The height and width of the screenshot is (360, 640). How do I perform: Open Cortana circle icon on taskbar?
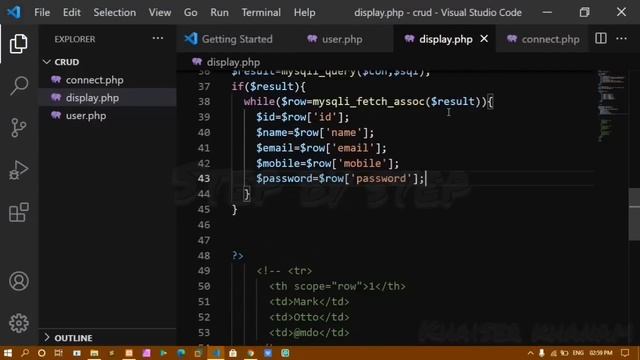pyautogui.click(x=41, y=353)
